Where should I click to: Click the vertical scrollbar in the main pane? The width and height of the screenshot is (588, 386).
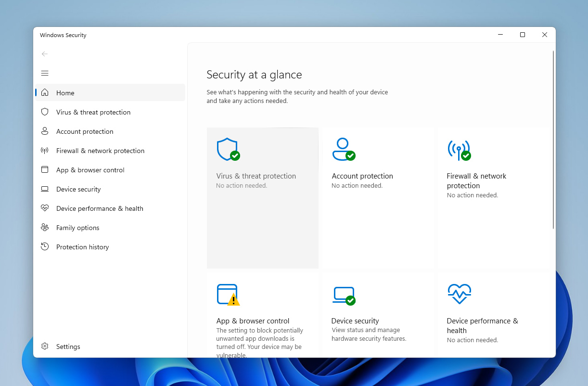553,140
